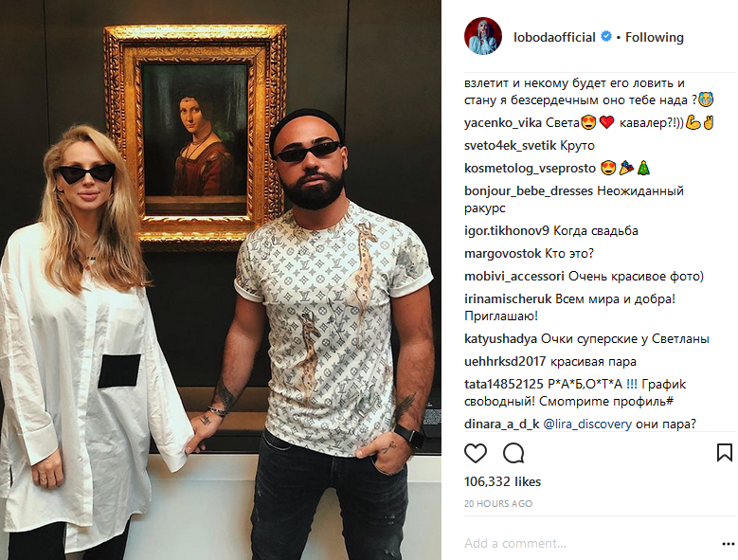The image size is (738, 560).
Task: View the 106,332 likes list
Action: point(502,481)
